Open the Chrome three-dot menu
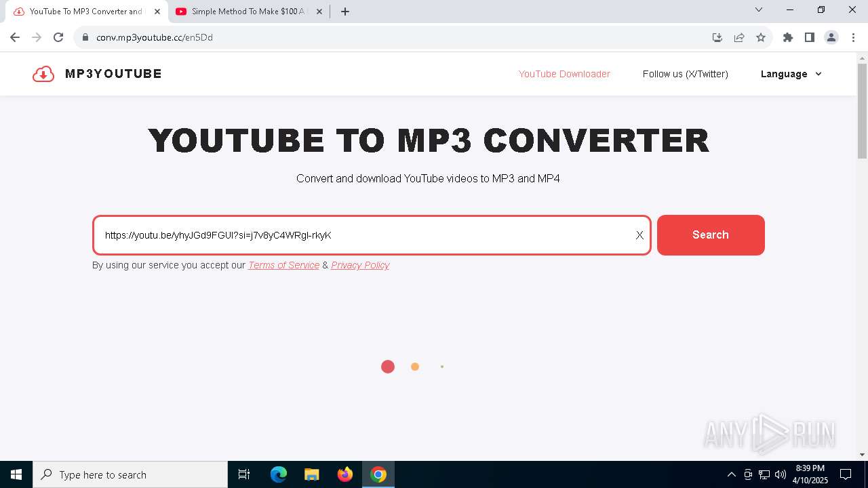 click(x=853, y=37)
